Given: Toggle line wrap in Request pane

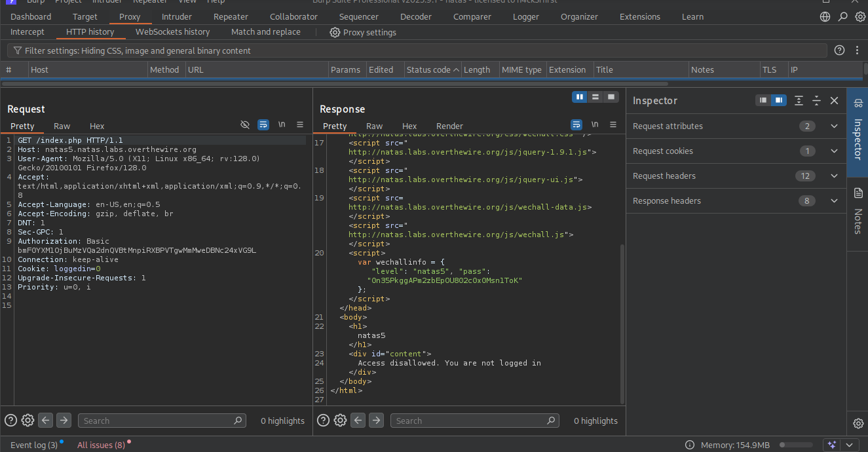Looking at the screenshot, I should (x=263, y=124).
